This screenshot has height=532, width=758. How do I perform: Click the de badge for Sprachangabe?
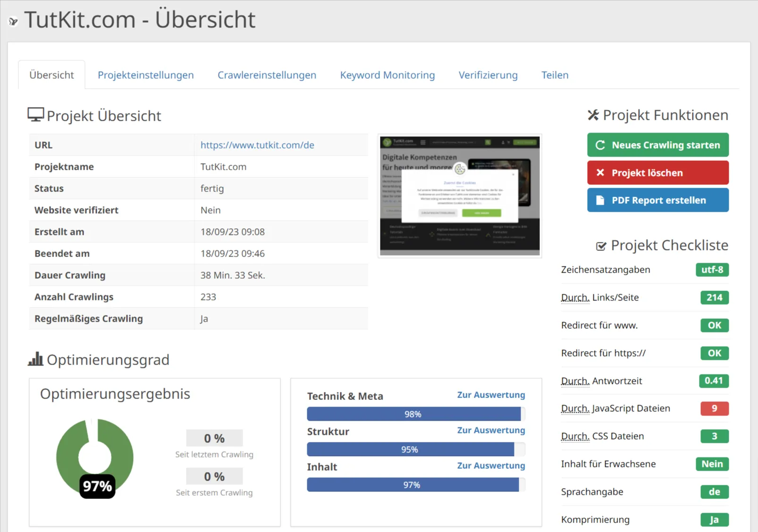tap(715, 492)
